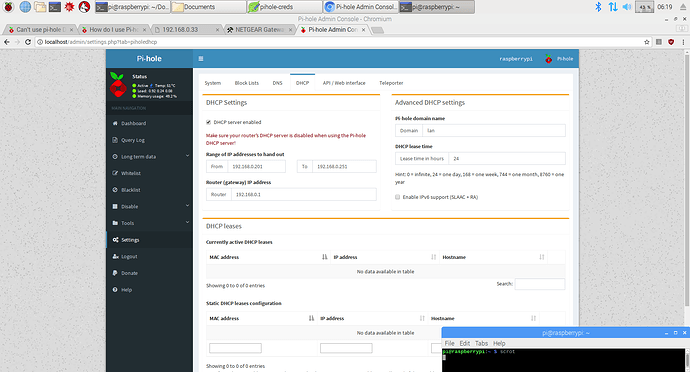The height and width of the screenshot is (372, 690).
Task: Switch to the System settings tab
Action: tap(213, 83)
